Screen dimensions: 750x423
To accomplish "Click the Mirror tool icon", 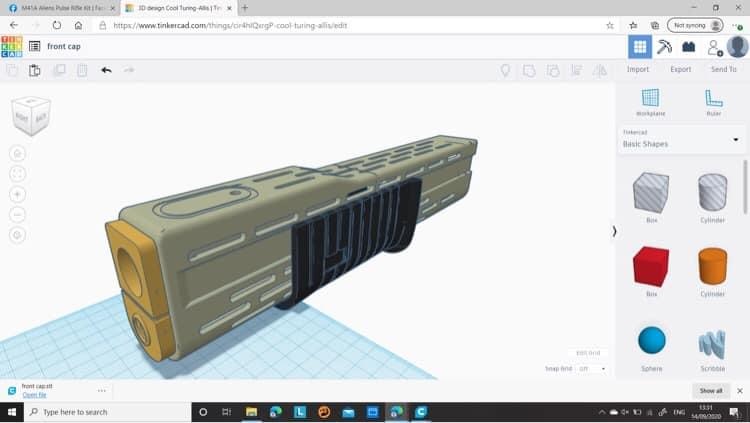I will pos(600,71).
